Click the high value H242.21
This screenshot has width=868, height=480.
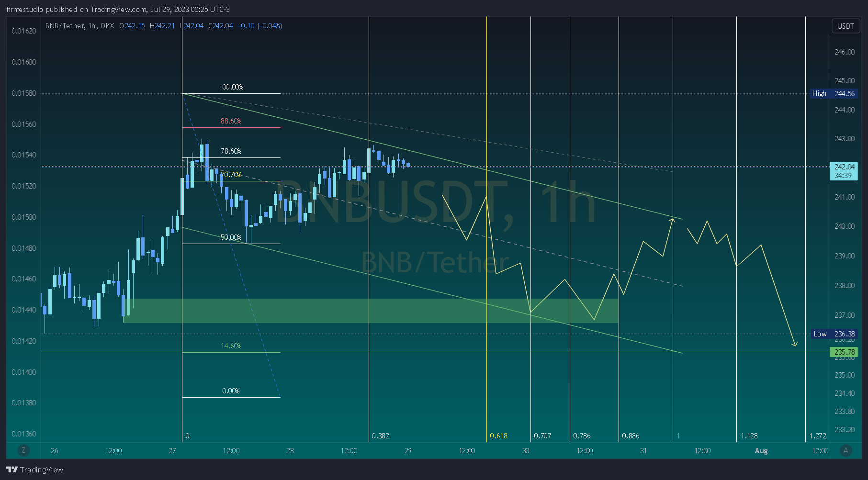tap(162, 26)
